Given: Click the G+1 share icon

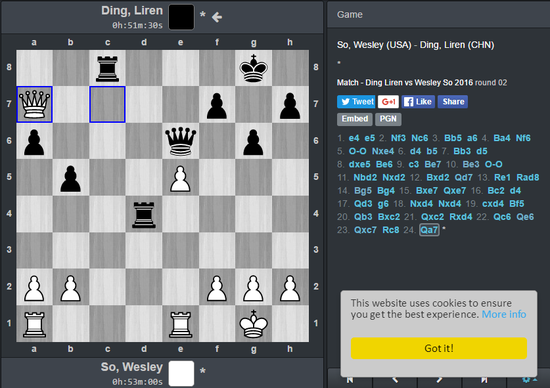Looking at the screenshot, I should coord(388,102).
